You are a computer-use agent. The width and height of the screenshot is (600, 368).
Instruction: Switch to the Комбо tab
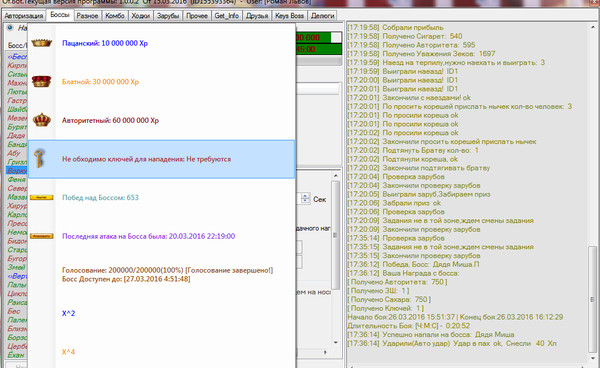click(115, 16)
